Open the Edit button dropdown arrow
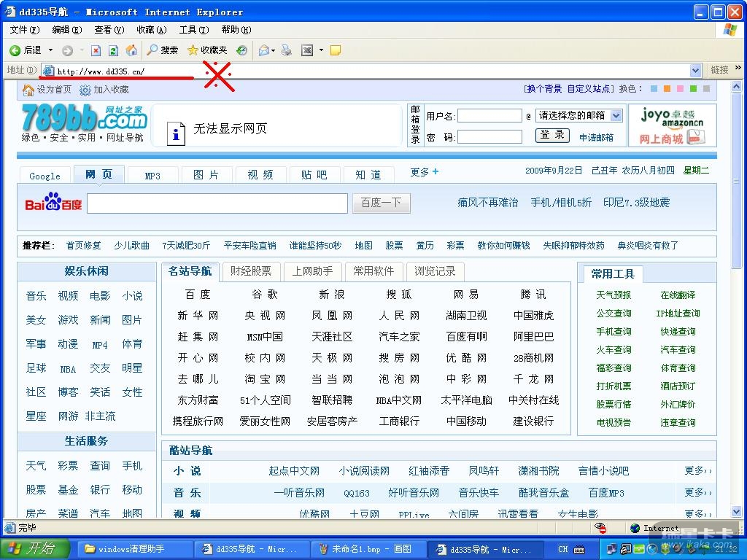The width and height of the screenshot is (747, 560). pos(321,50)
